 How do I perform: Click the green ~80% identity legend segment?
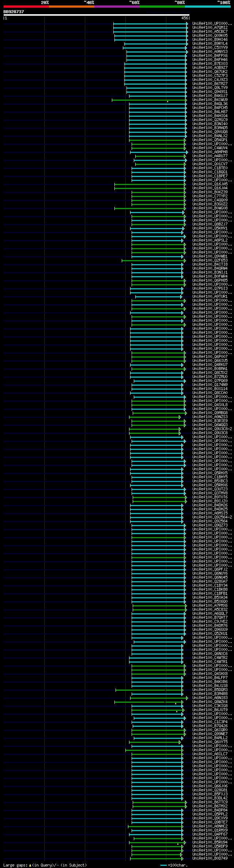click(162, 7)
